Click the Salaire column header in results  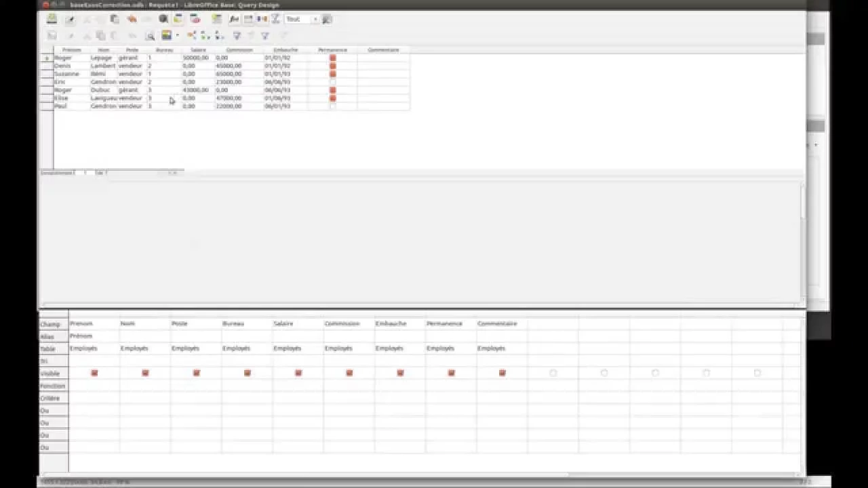coord(198,49)
